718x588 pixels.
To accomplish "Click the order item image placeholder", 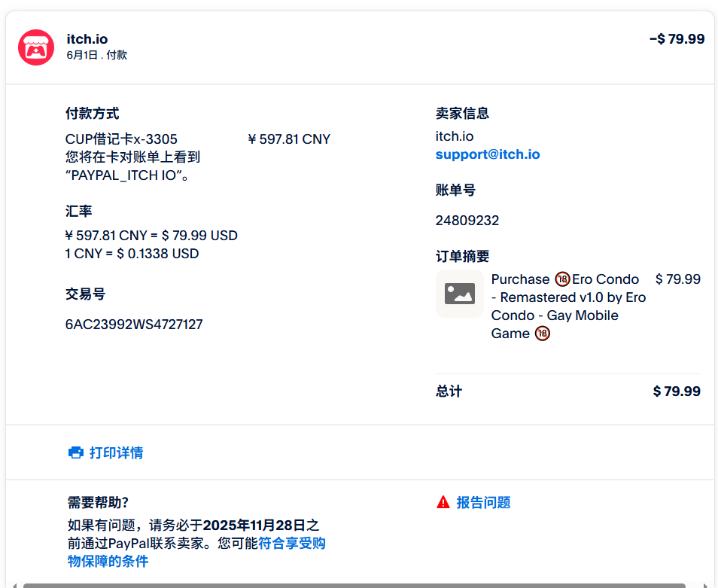I will click(x=460, y=294).
